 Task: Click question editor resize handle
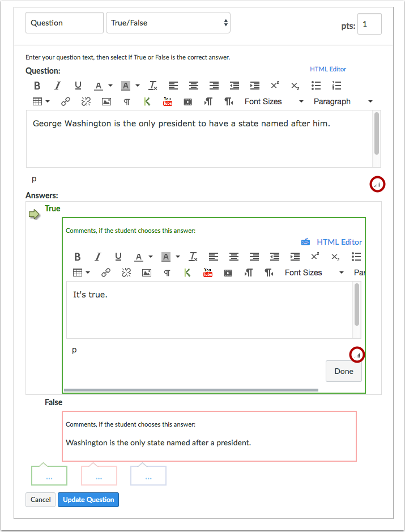point(377,185)
